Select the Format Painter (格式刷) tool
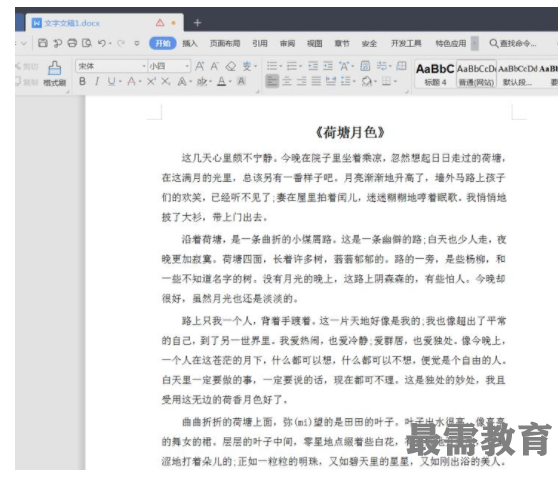 tap(54, 74)
